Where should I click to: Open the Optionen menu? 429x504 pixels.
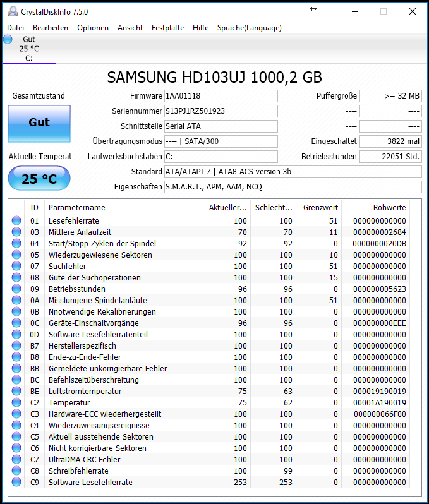click(x=93, y=28)
